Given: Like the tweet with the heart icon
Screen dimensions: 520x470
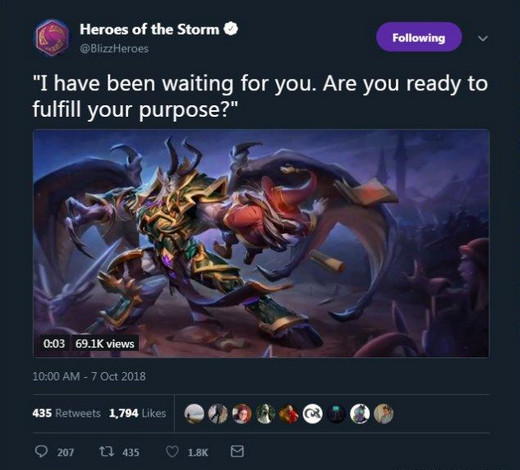Looking at the screenshot, I should [172, 452].
